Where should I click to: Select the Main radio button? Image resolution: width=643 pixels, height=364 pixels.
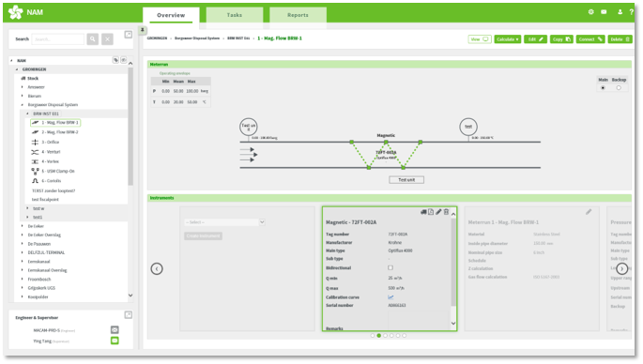603,88
